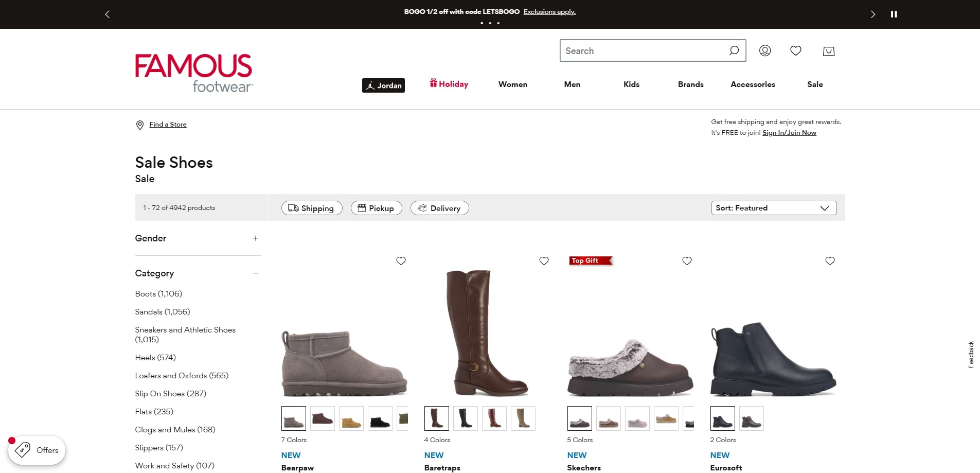Open the account profile icon
This screenshot has width=980, height=473.
coord(764,50)
